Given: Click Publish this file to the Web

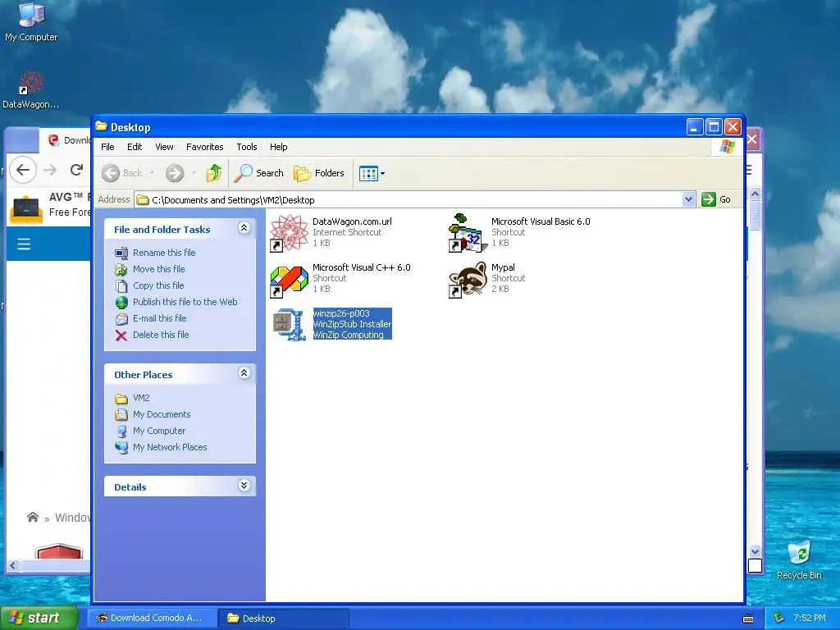Looking at the screenshot, I should click(185, 302).
